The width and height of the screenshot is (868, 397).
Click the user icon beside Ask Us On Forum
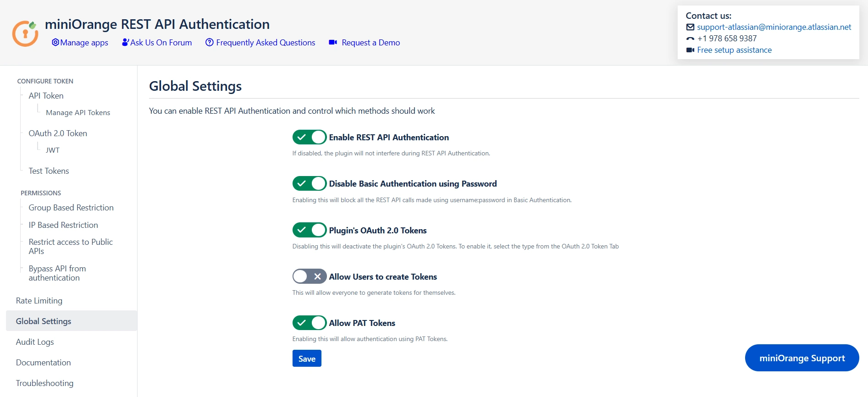point(125,42)
